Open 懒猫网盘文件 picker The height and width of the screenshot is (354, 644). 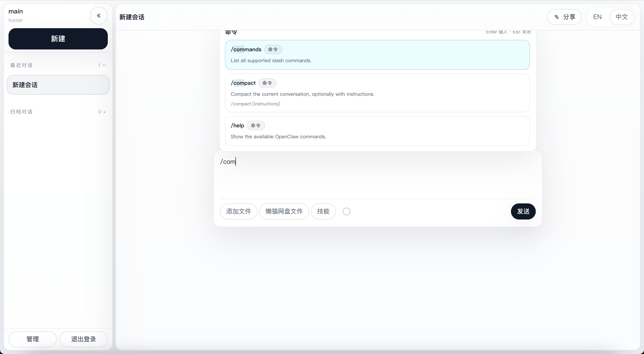coord(284,211)
